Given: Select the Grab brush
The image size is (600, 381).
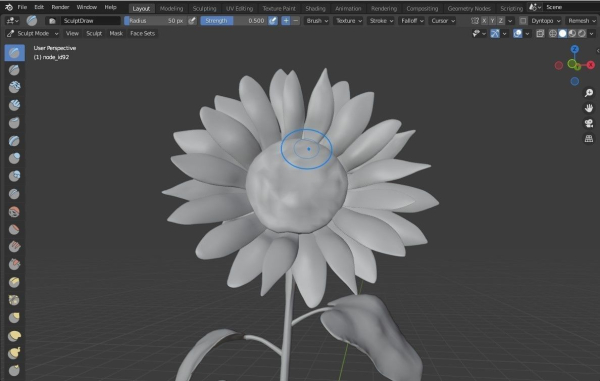Looking at the screenshot, I should pos(15,318).
